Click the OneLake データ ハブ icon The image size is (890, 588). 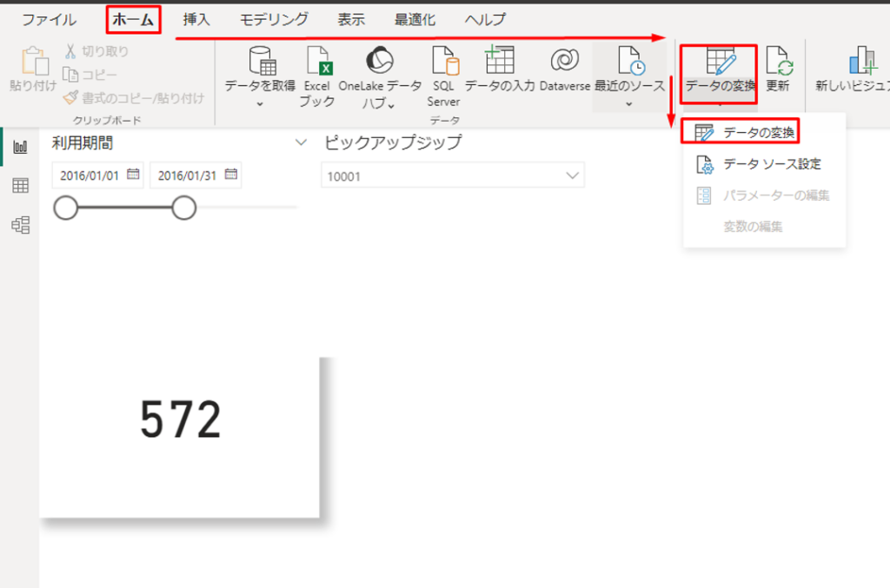(x=380, y=60)
